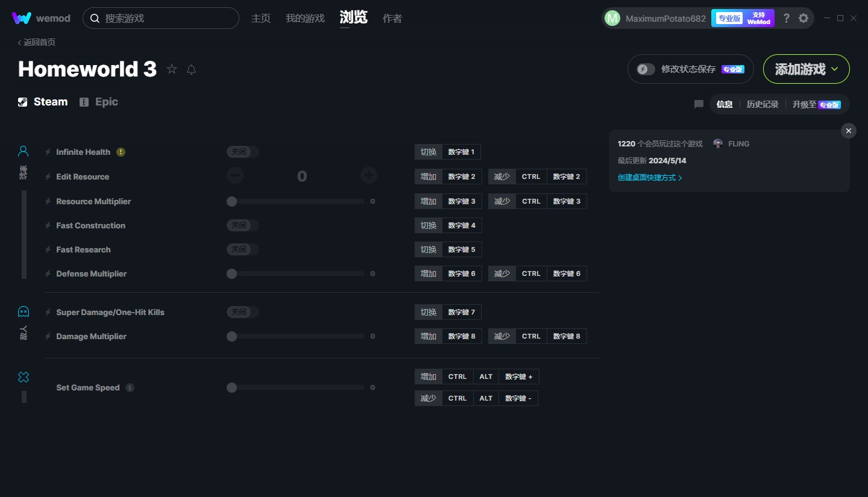Image resolution: width=868 pixels, height=497 pixels.
Task: Click the Epic platform icon
Action: pyautogui.click(x=84, y=102)
